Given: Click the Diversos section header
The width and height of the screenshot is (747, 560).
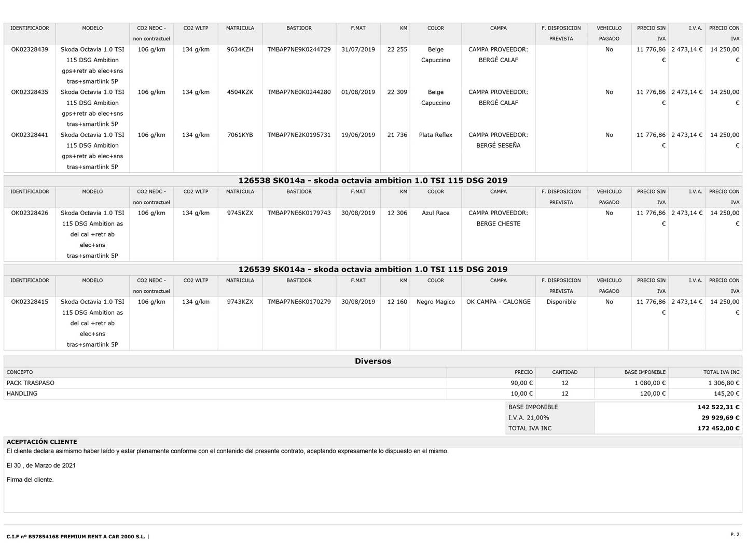Looking at the screenshot, I should (x=373, y=361).
